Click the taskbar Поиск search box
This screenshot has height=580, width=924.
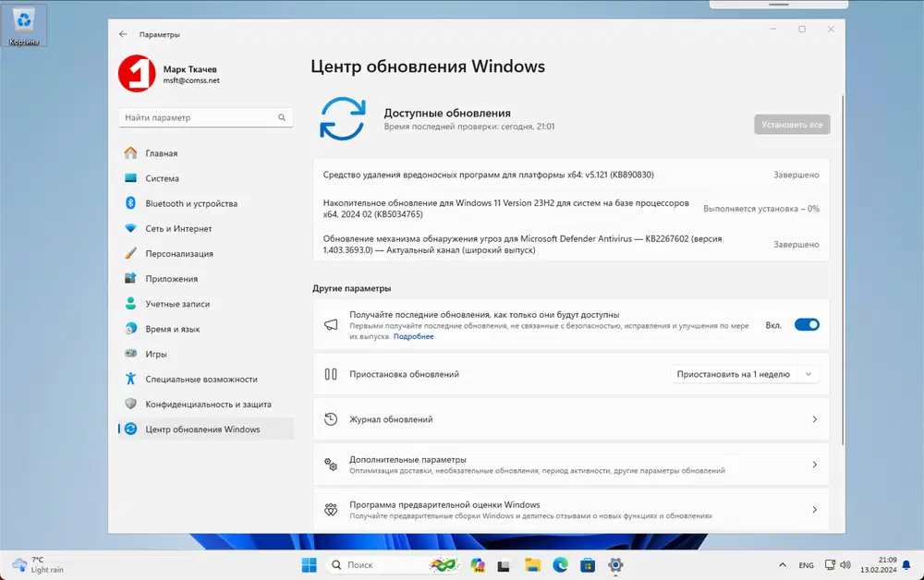tap(393, 565)
